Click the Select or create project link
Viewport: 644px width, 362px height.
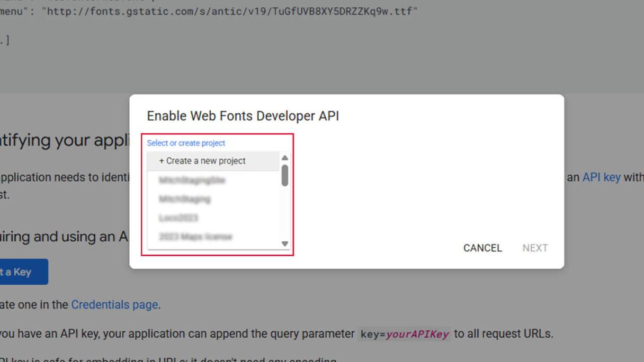tap(185, 143)
